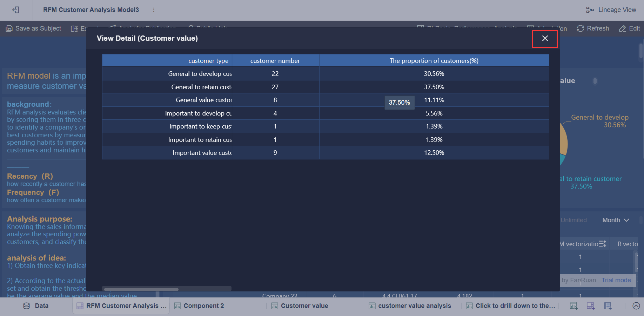This screenshot has height=316, width=644.
Task: Add a new dashboard layout component
Action: (591, 306)
